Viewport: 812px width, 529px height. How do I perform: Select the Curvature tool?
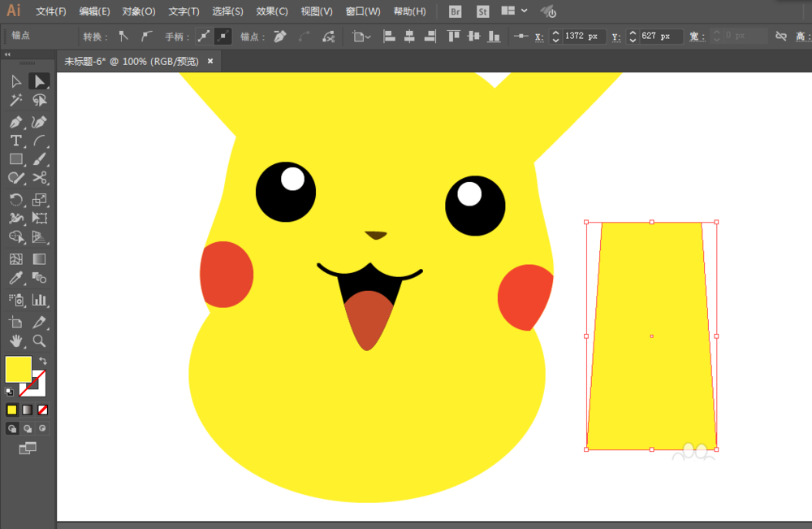(x=39, y=122)
